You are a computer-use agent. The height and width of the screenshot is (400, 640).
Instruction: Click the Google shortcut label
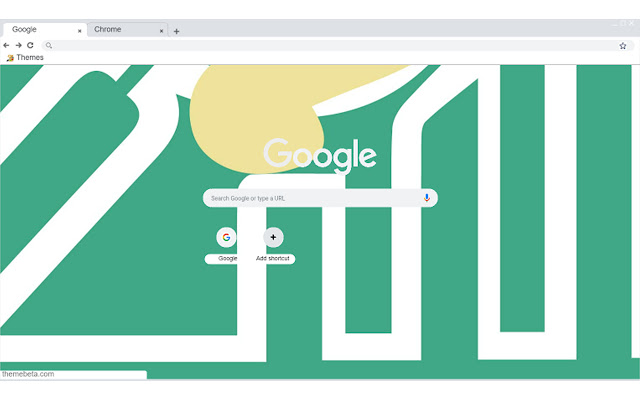pyautogui.click(x=227, y=258)
